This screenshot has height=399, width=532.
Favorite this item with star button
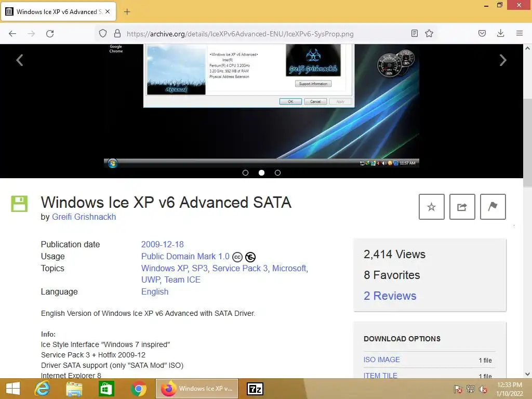pos(432,207)
